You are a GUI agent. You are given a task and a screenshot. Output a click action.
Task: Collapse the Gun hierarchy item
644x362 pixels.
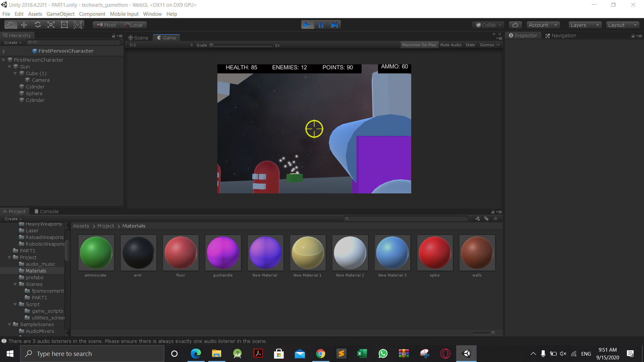[9, 67]
